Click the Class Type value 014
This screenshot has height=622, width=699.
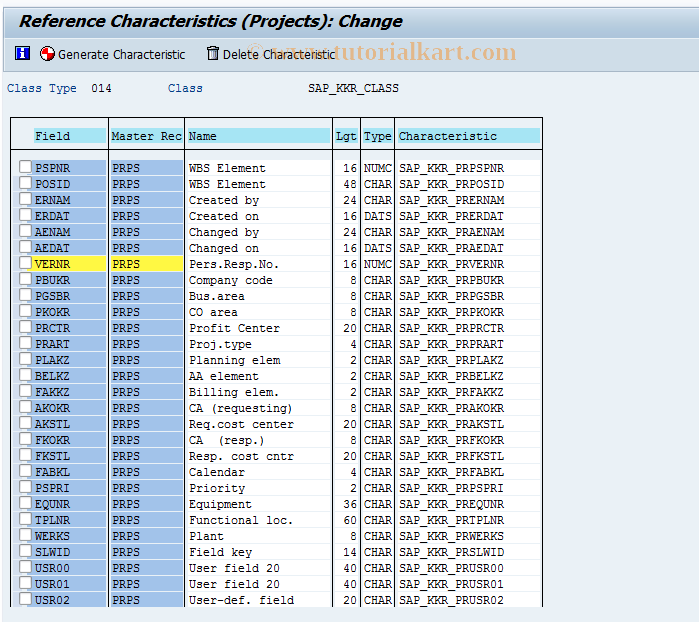(x=101, y=88)
